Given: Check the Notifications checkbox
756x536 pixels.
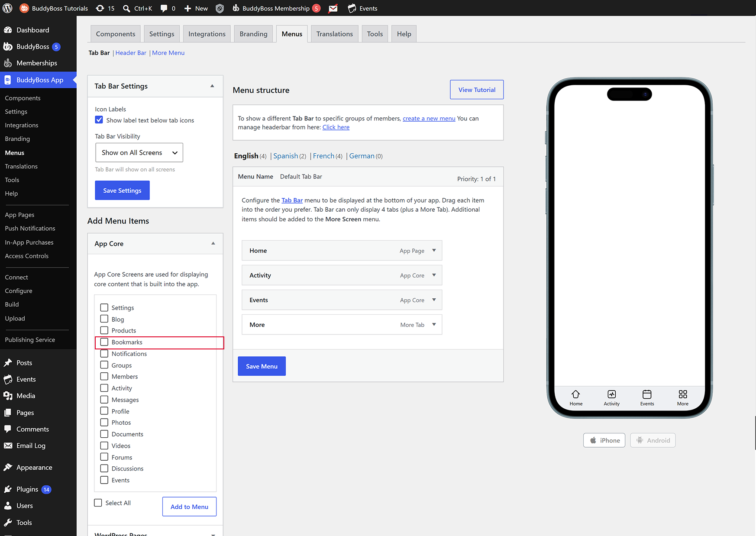Looking at the screenshot, I should pyautogui.click(x=104, y=353).
